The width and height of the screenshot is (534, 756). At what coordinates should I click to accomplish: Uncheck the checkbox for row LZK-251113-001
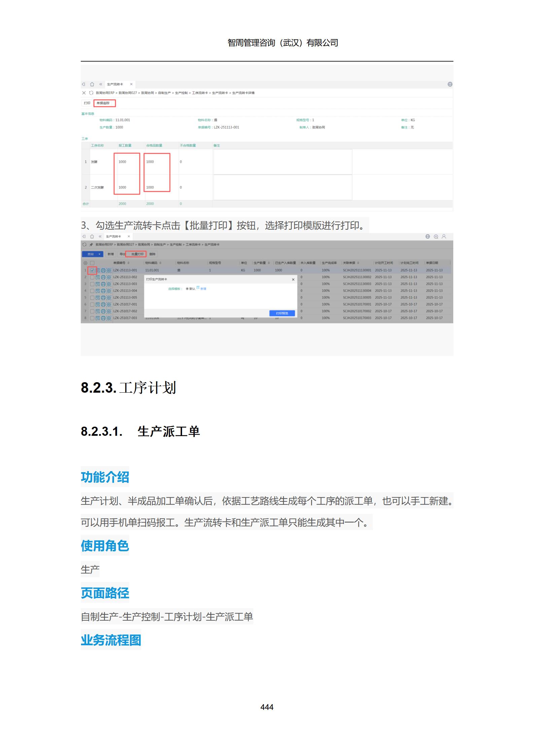(x=92, y=270)
